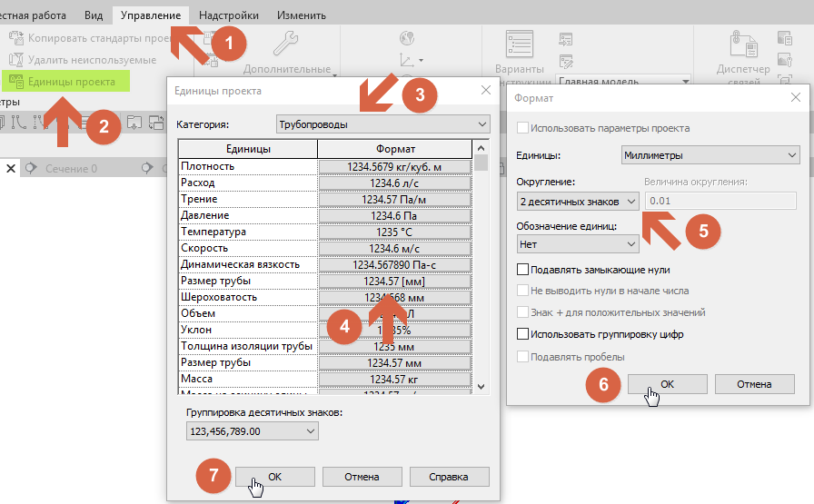Viewport: 814px width, 504px height.
Task: Toggle Использовать параметры проекта checkbox
Action: coord(522,128)
